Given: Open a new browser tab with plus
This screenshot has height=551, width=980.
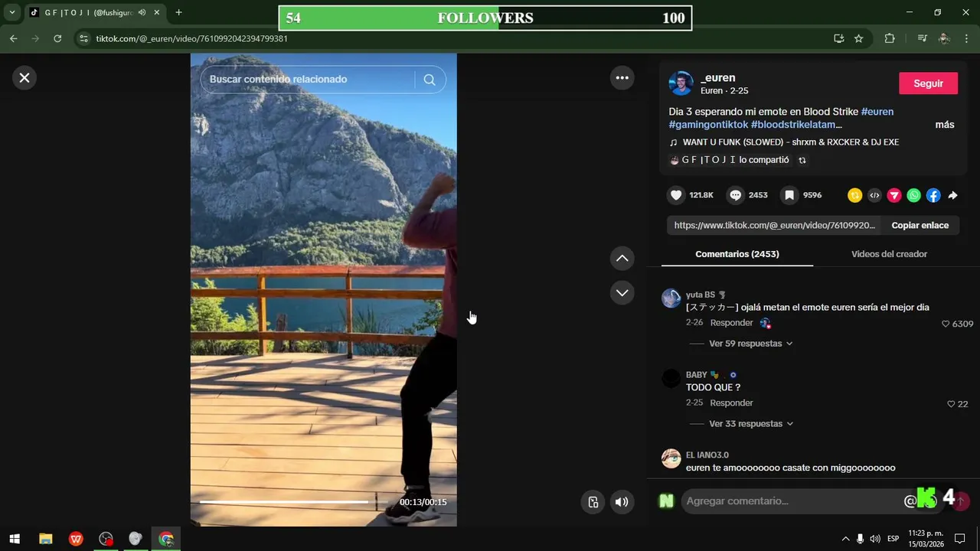Looking at the screenshot, I should click(x=178, y=12).
